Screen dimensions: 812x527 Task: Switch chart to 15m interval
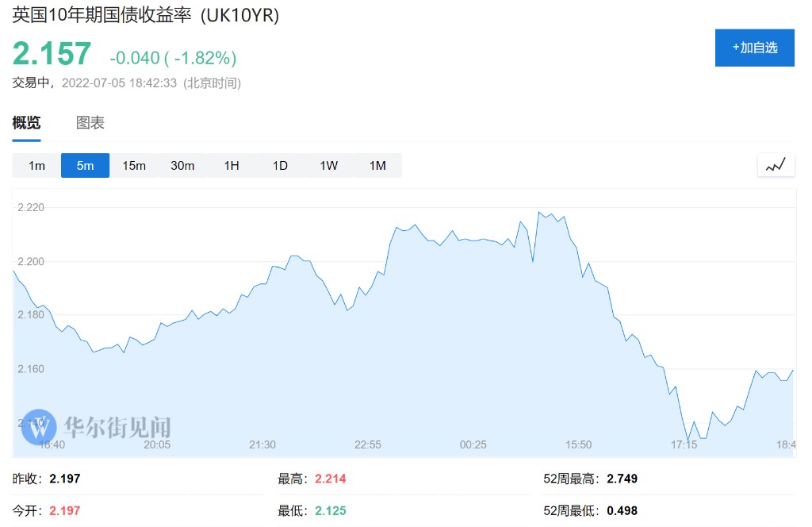coord(134,166)
